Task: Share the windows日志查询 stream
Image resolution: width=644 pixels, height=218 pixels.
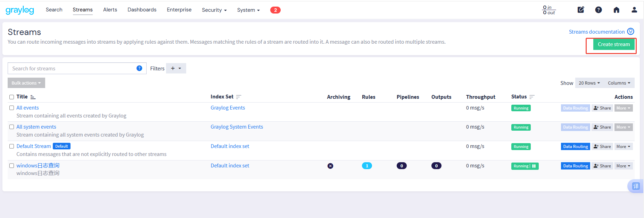Action: coord(602,166)
